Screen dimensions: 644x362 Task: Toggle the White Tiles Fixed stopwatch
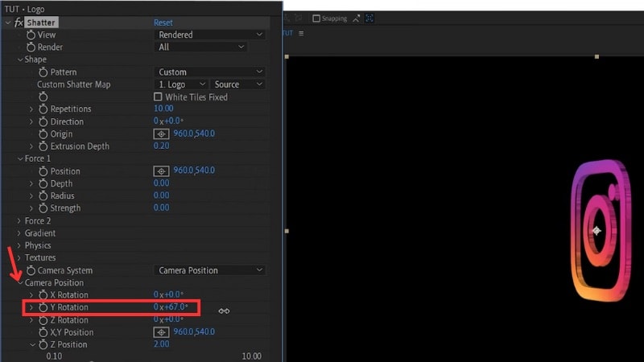43,97
